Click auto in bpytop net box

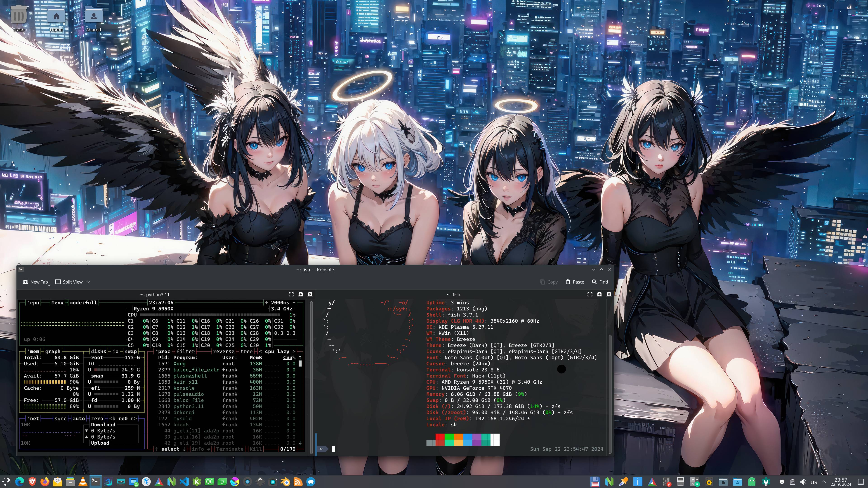(78, 419)
